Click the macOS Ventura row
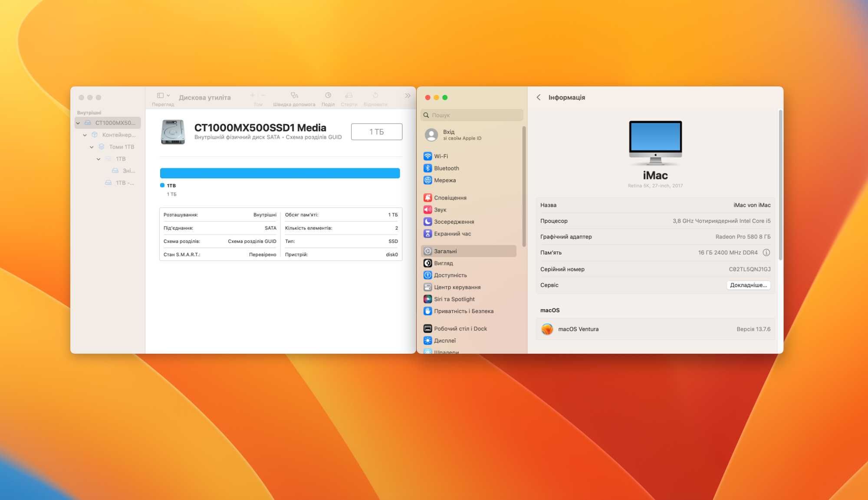 tap(655, 329)
